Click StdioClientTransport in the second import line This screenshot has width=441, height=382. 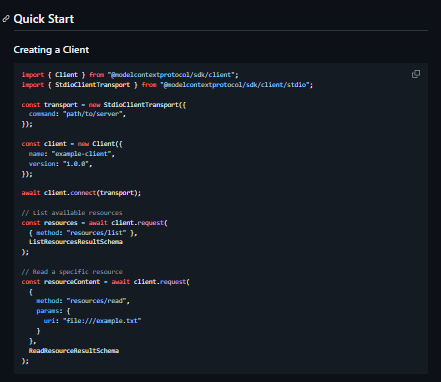[x=93, y=85]
